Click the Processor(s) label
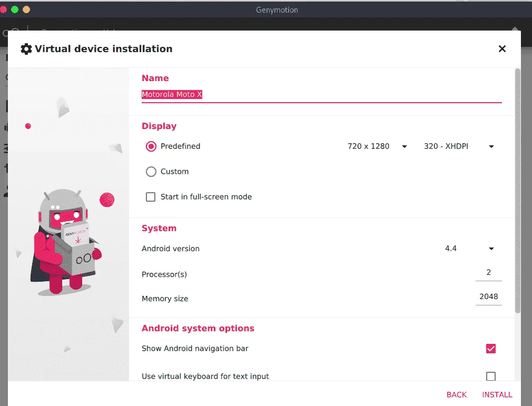The width and height of the screenshot is (532, 406). 164,274
